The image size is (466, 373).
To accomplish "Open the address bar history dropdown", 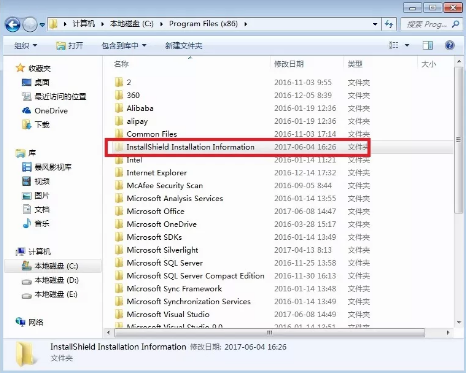I will (375, 24).
